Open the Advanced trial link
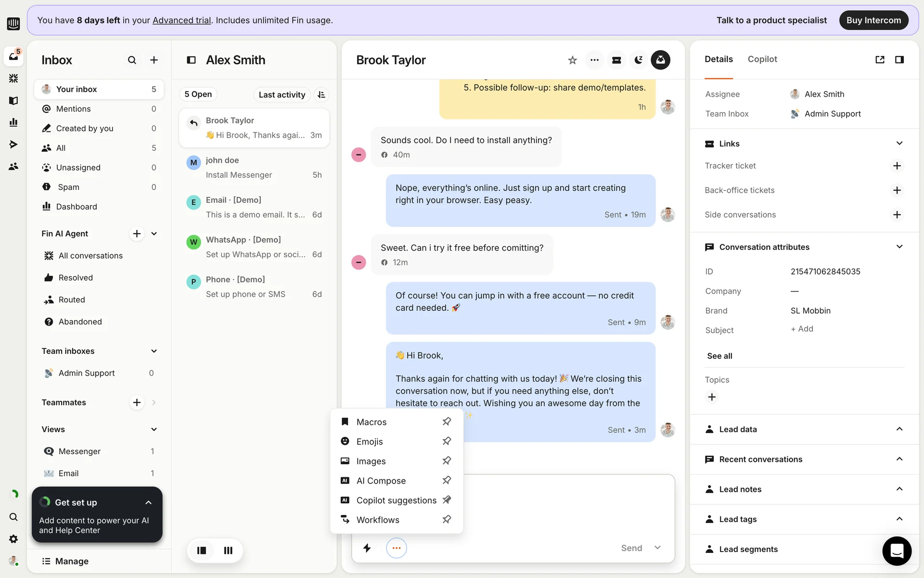 [181, 20]
